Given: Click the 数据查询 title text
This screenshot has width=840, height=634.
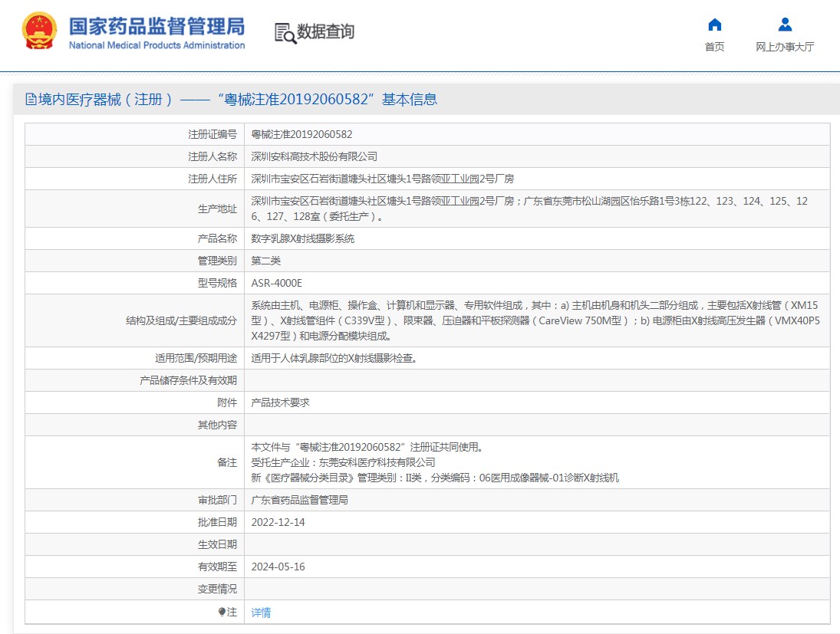Looking at the screenshot, I should tap(326, 31).
